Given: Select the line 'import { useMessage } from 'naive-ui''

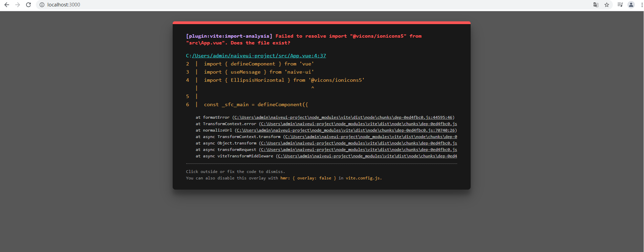Looking at the screenshot, I should (x=259, y=72).
